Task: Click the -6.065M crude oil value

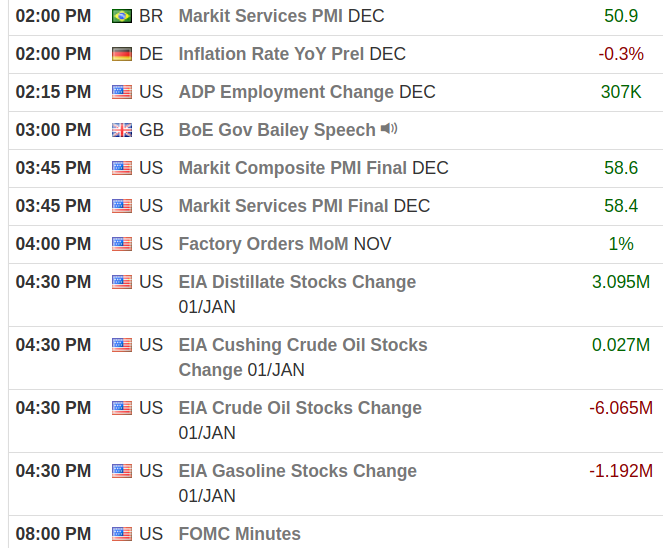Action: click(620, 408)
